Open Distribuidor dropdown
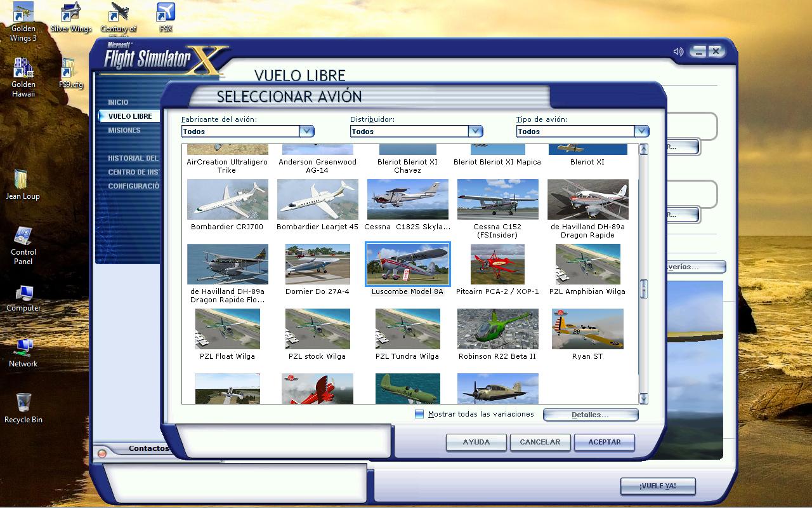The height and width of the screenshot is (508, 812). coord(416,131)
